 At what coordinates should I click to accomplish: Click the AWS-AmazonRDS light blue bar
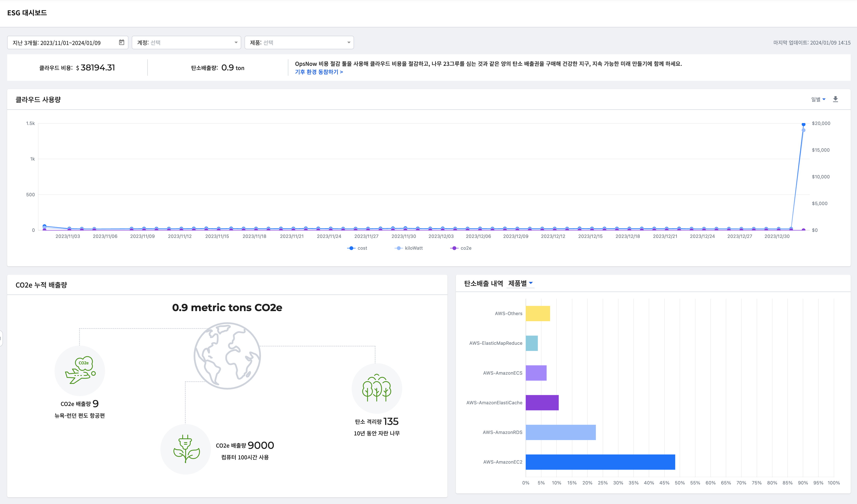(560, 432)
